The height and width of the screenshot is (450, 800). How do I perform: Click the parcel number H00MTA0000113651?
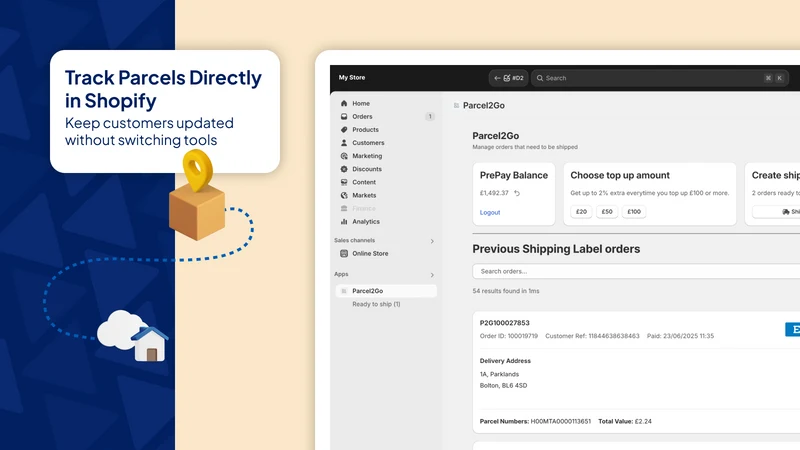pyautogui.click(x=560, y=421)
